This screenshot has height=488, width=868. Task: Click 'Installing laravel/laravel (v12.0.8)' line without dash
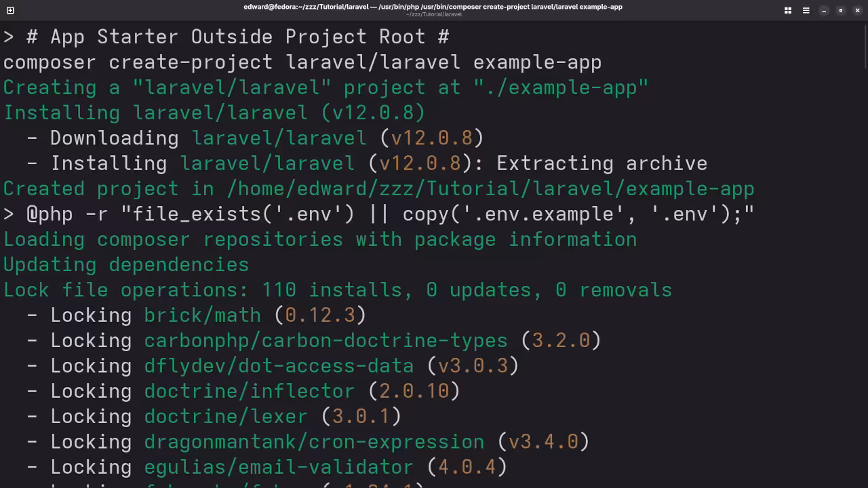[214, 113]
